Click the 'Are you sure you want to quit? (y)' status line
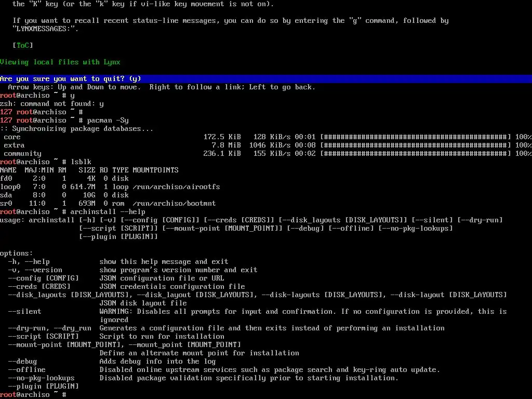The width and height of the screenshot is (532, 399). click(266, 79)
